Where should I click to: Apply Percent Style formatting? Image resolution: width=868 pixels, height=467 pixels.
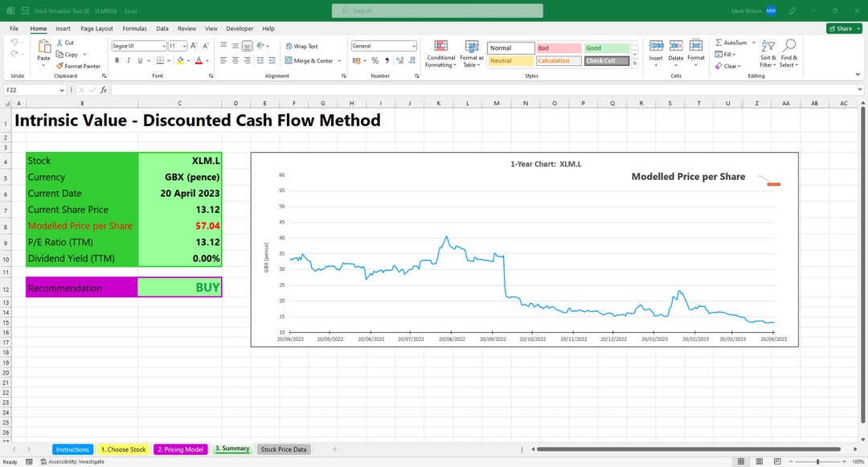[375, 60]
